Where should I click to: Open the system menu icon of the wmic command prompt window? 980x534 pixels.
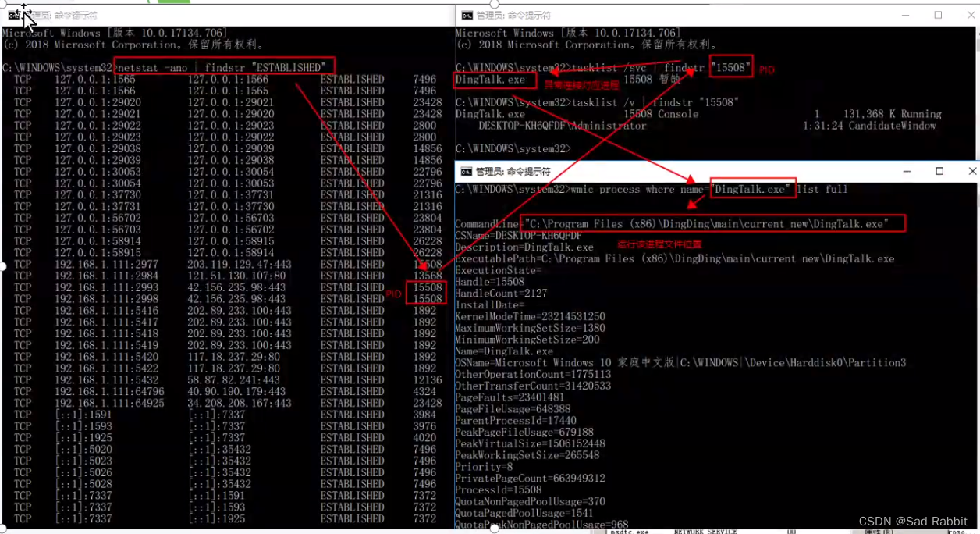(467, 171)
